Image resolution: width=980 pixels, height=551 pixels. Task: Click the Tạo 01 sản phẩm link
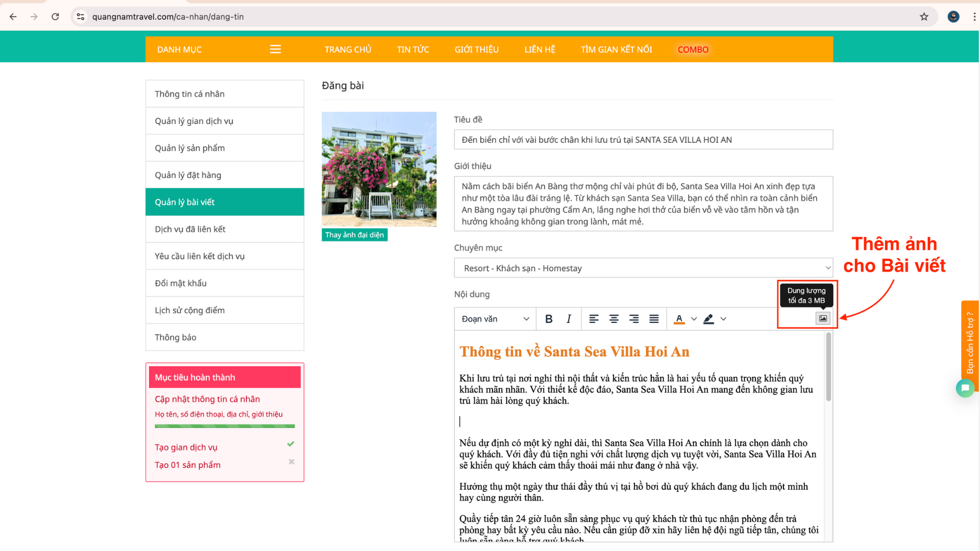[187, 465]
